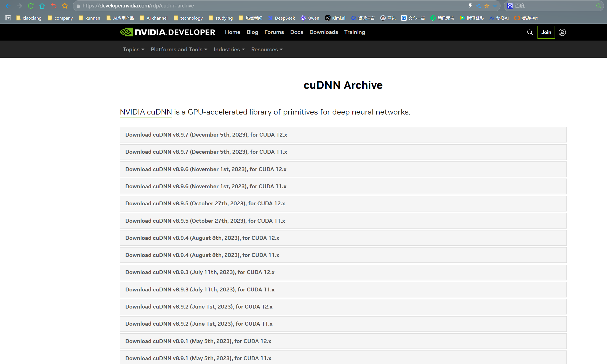Click the NVIDIA Developer logo

pos(167,32)
